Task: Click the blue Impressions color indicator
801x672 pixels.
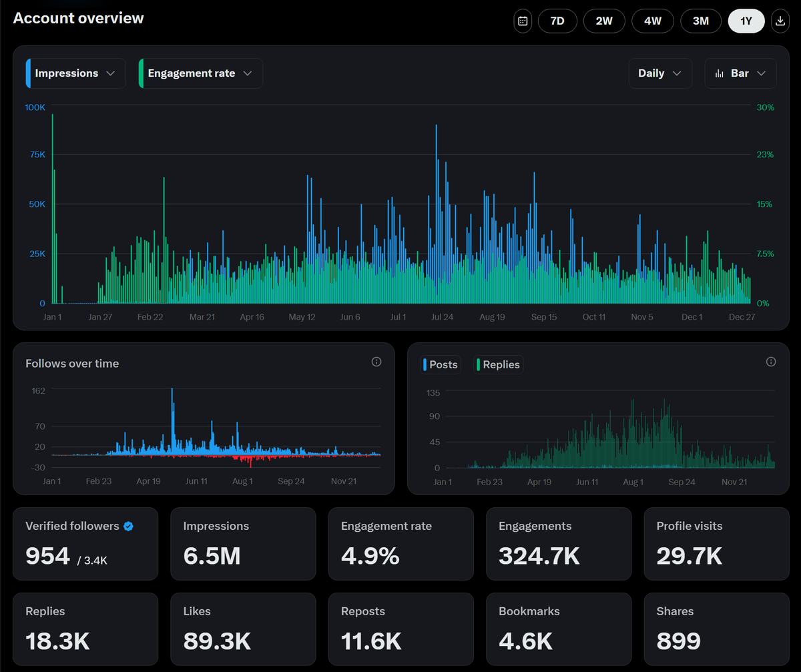Action: tap(27, 73)
